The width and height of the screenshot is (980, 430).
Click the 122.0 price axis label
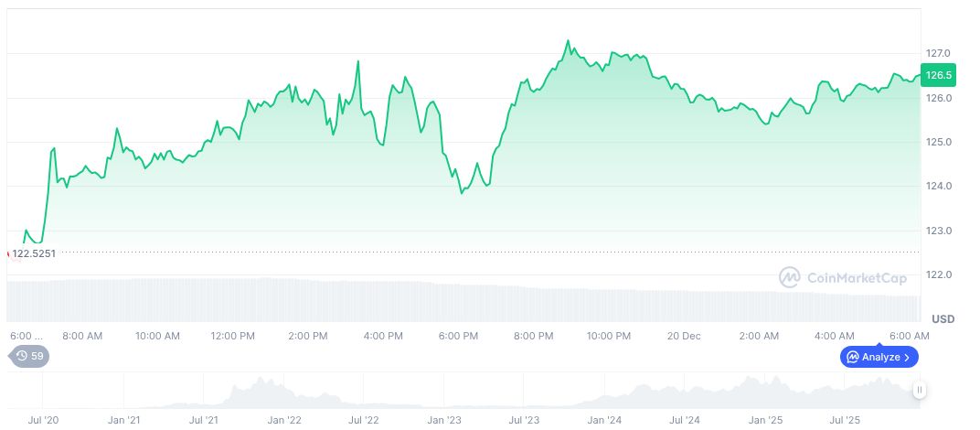(939, 274)
